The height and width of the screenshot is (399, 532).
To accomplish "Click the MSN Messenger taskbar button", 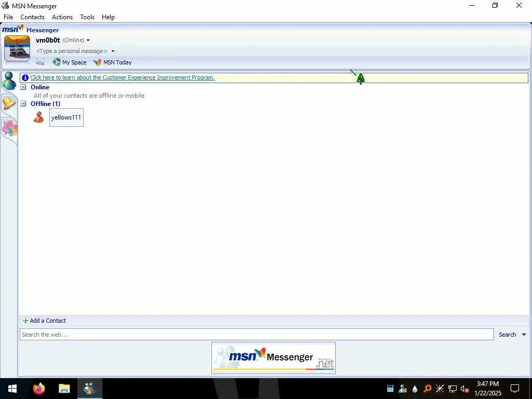I will 90,389.
